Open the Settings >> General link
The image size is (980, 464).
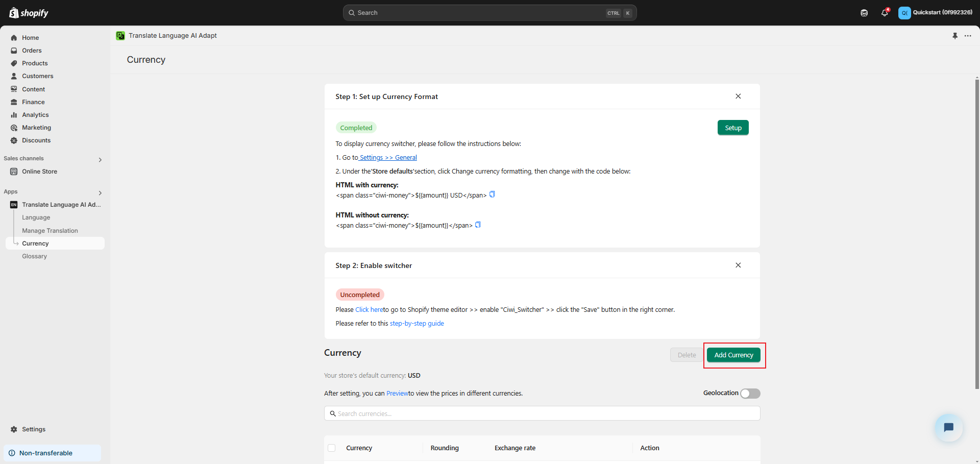pos(388,158)
